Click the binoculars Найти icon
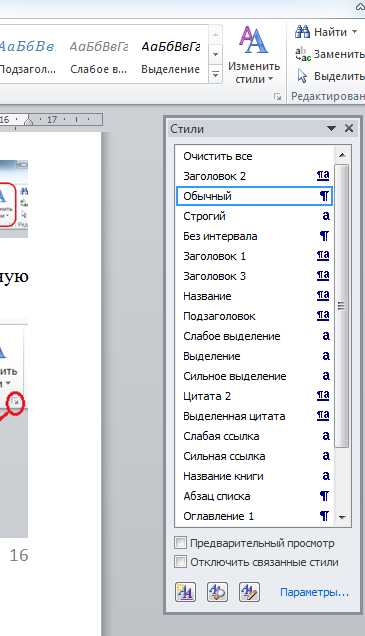This screenshot has height=636, width=365. [x=302, y=32]
